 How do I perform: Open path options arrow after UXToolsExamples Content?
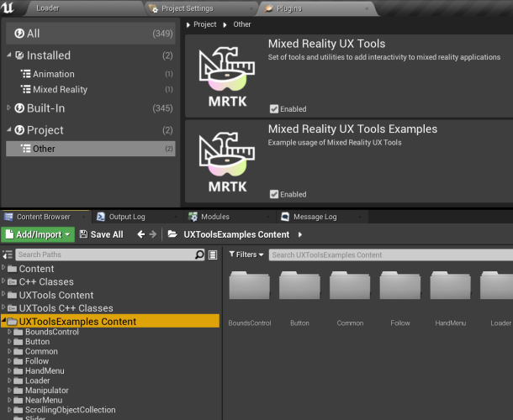click(x=300, y=234)
